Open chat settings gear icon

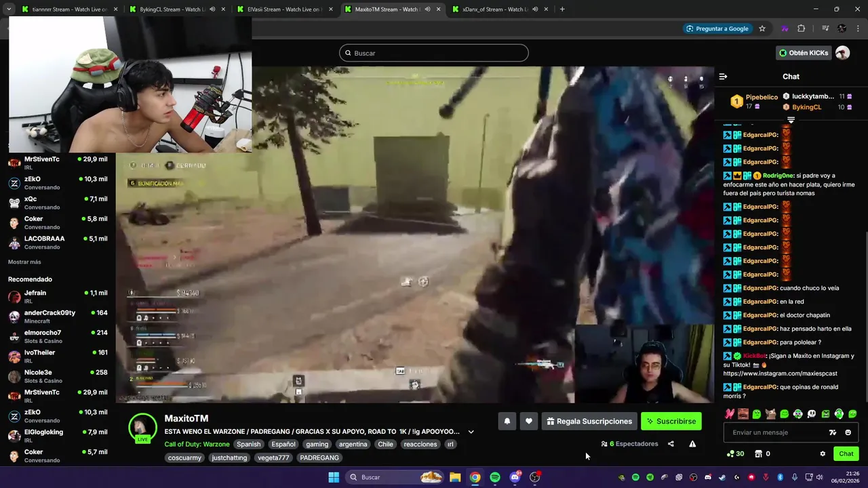coord(823,454)
